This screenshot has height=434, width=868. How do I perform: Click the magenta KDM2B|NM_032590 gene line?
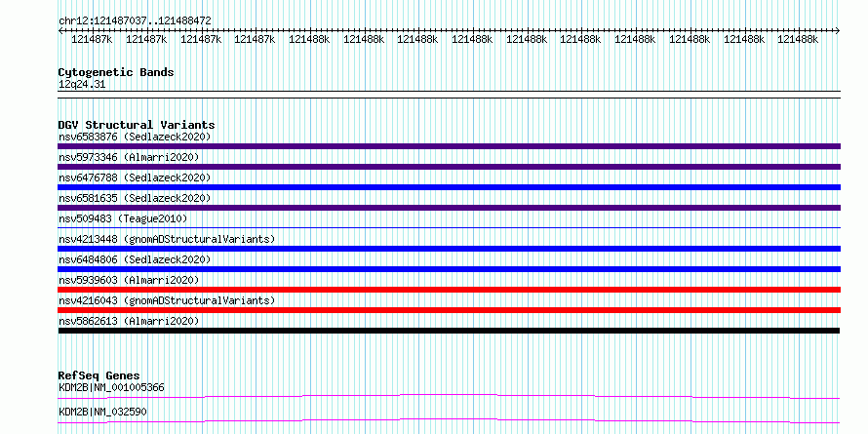449,420
